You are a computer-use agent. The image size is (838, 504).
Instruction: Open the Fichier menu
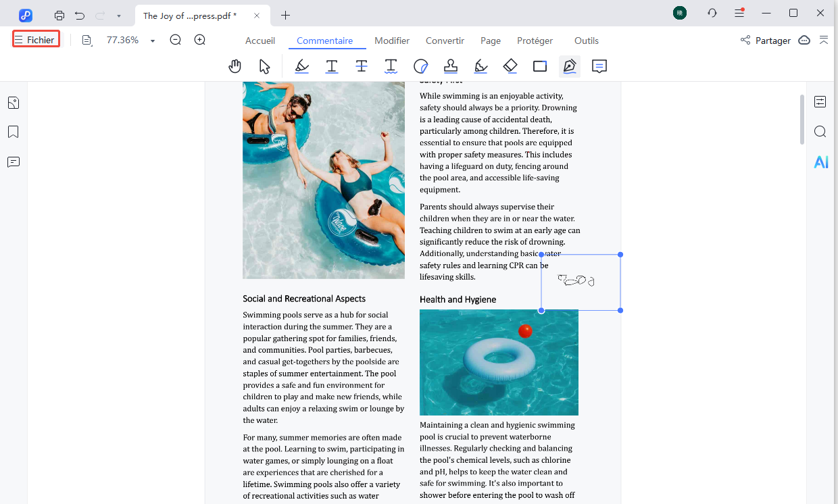pyautogui.click(x=36, y=39)
